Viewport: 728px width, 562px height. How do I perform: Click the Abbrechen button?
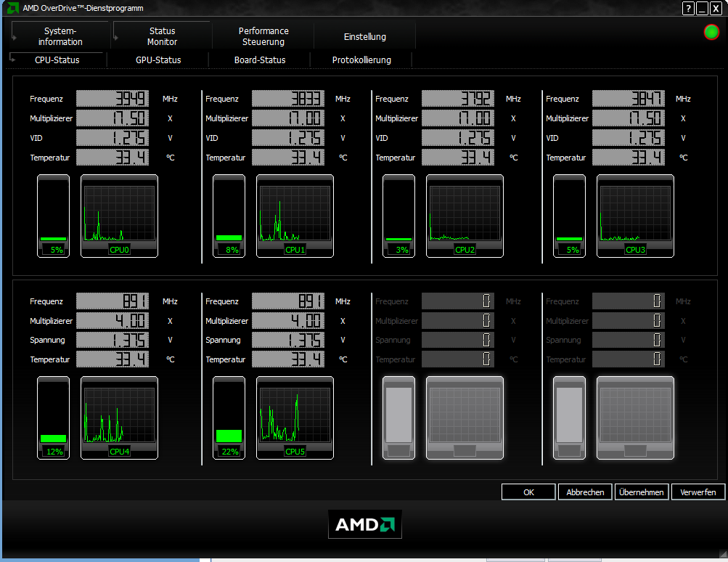(x=585, y=492)
